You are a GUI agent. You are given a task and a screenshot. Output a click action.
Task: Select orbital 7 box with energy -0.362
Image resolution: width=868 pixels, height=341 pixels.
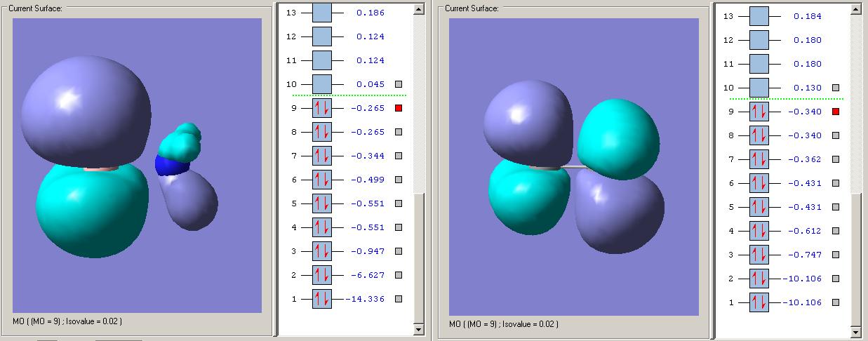click(759, 159)
